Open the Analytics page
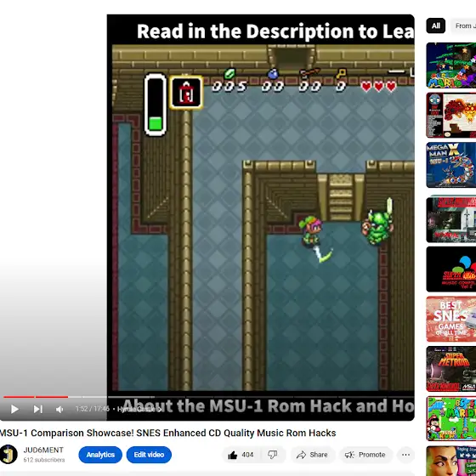Screen dimensions: 476x476 click(x=100, y=455)
